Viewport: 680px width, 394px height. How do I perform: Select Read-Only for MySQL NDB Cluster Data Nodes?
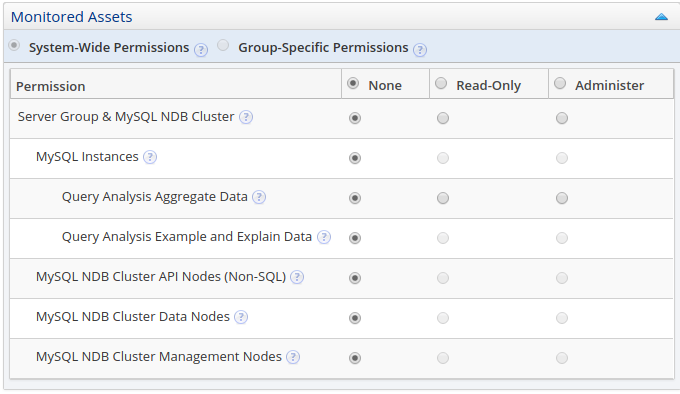443,318
